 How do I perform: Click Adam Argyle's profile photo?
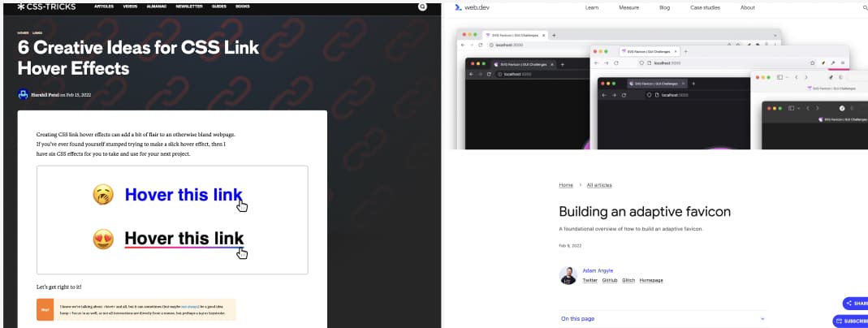(568, 275)
